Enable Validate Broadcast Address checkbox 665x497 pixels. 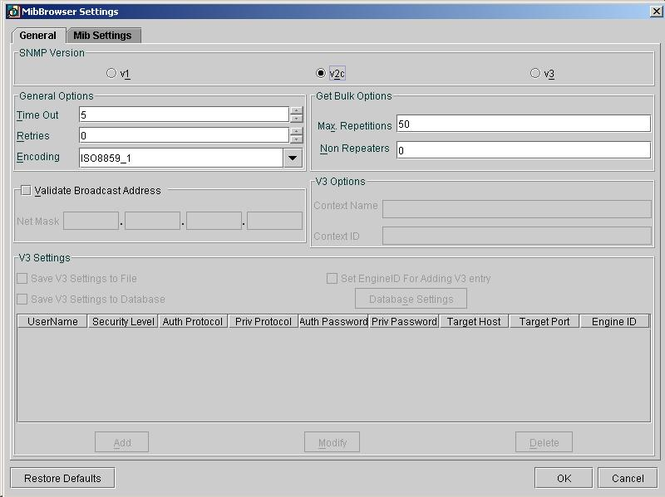(x=26, y=190)
